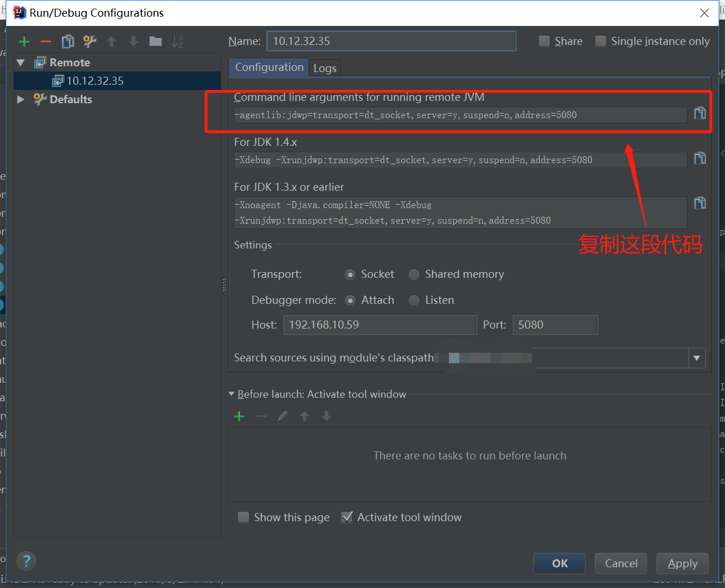Add a new run configuration

tap(24, 41)
